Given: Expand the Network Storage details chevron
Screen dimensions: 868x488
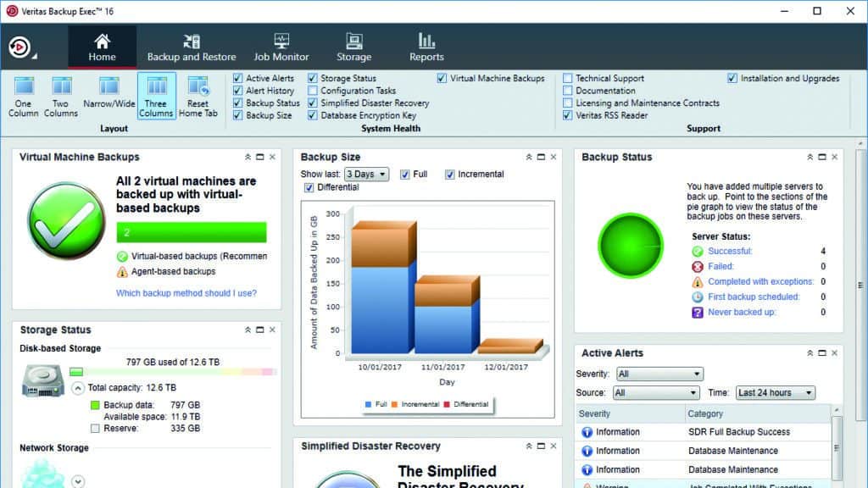Looking at the screenshot, I should pyautogui.click(x=78, y=481).
